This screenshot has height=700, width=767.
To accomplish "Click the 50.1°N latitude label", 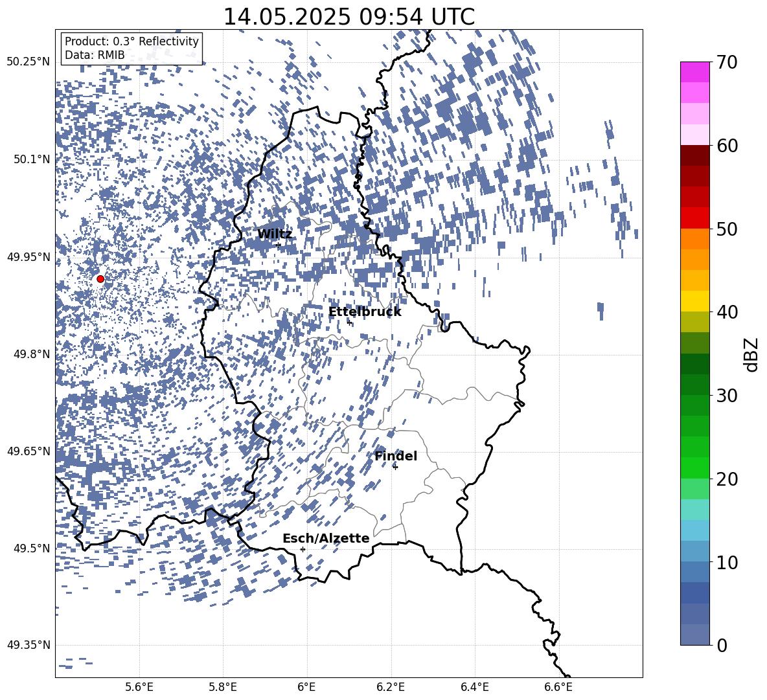I will point(31,159).
